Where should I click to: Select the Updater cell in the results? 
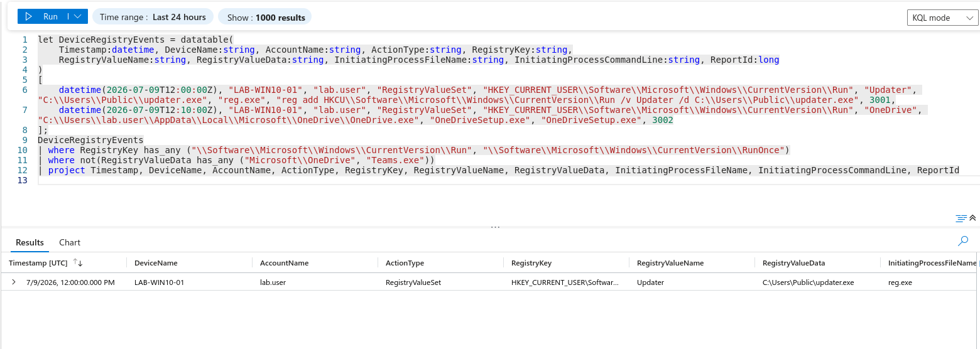650,282
